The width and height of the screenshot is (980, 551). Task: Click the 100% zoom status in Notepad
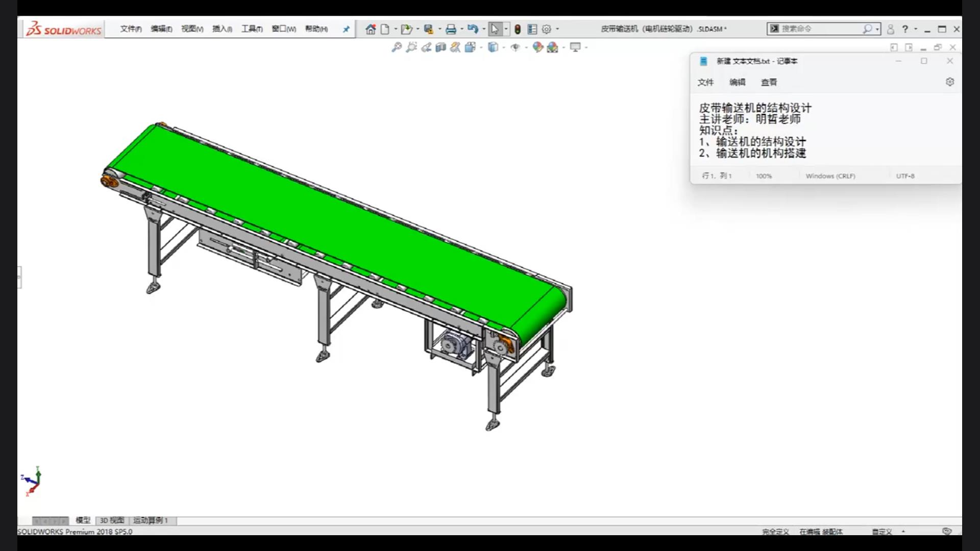[764, 176]
